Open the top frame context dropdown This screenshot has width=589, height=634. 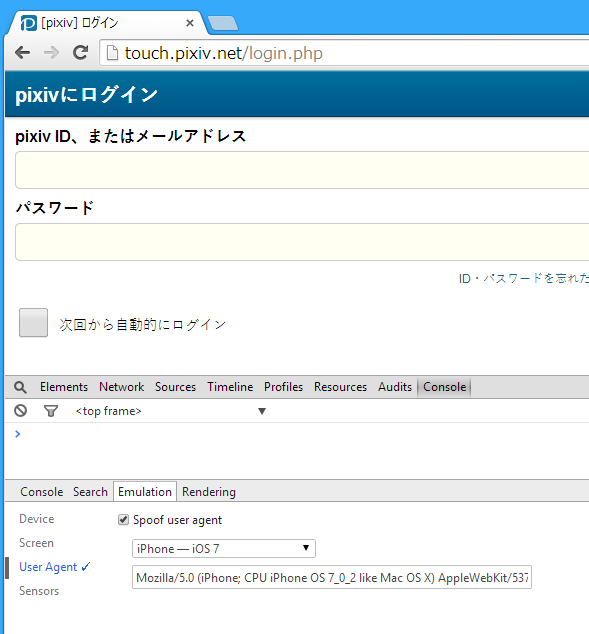click(x=171, y=411)
